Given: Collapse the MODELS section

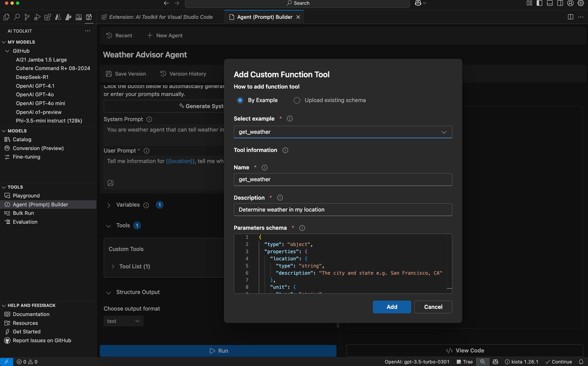Looking at the screenshot, I should [x=4, y=131].
